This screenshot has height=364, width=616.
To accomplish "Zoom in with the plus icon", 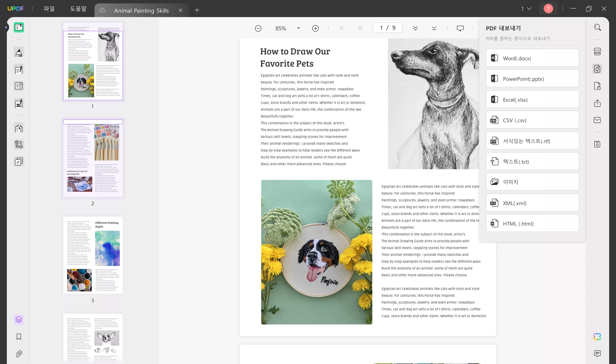I will (315, 28).
